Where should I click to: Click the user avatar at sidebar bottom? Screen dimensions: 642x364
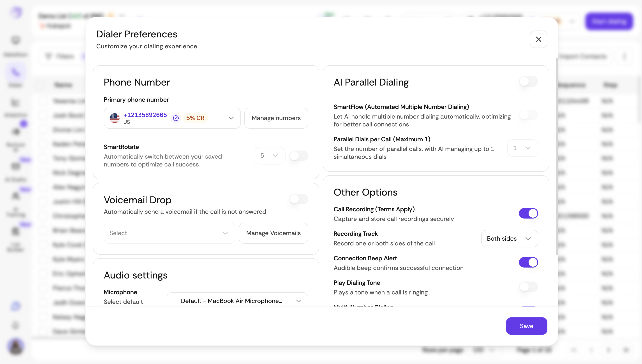point(16,346)
